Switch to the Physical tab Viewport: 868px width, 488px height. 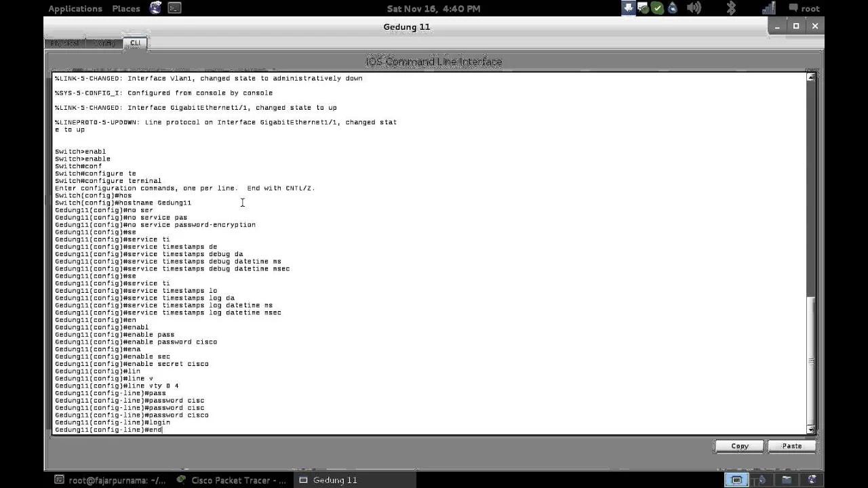click(65, 43)
